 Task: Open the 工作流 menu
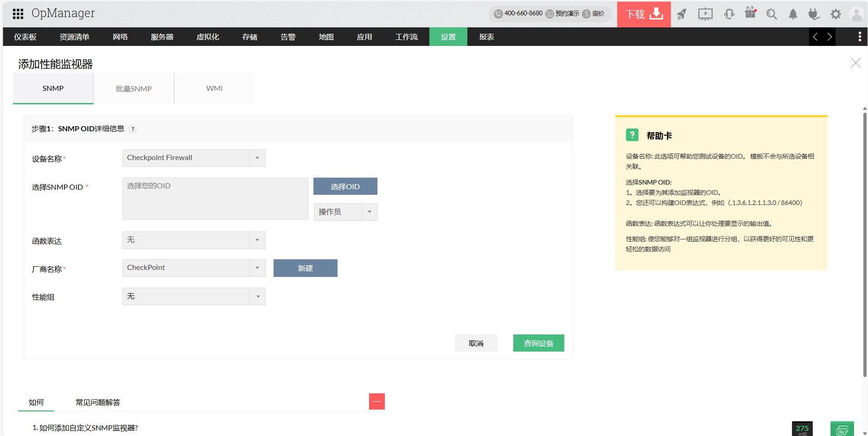406,37
